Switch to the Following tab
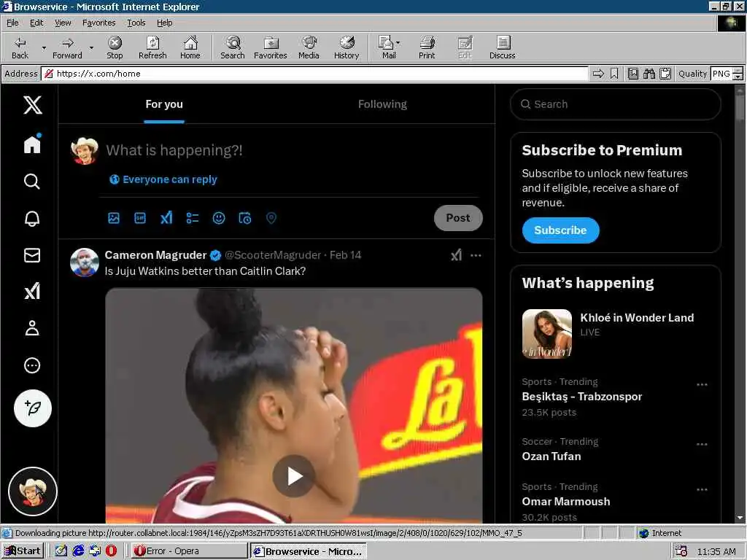Image resolution: width=747 pixels, height=560 pixels. tap(382, 104)
